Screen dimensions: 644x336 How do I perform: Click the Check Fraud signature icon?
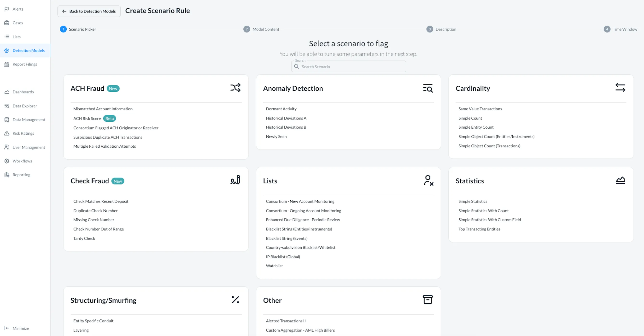[x=235, y=180]
